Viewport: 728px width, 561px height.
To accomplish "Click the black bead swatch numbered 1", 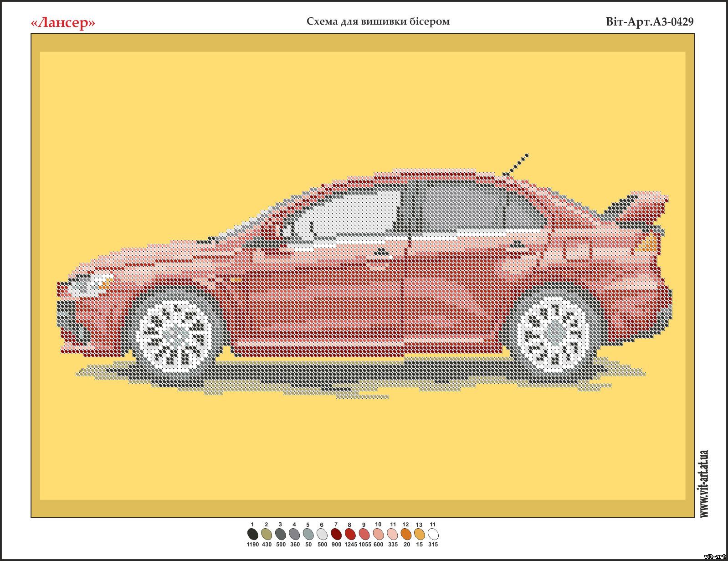I will tap(252, 534).
